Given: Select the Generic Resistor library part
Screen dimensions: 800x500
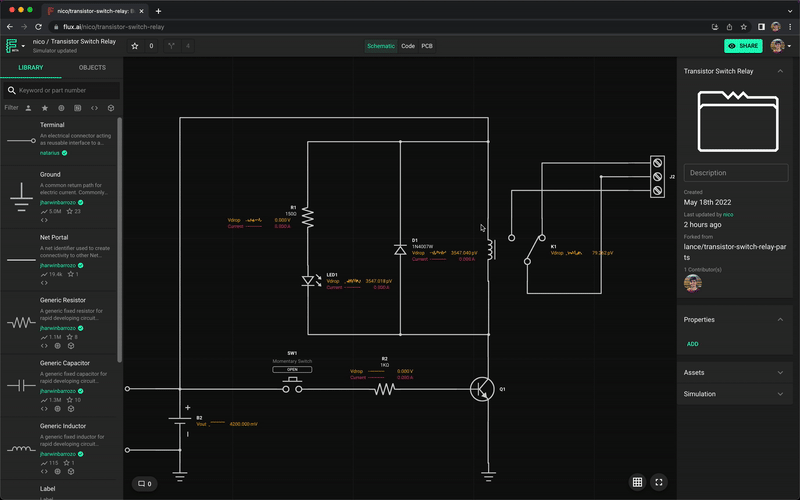Looking at the screenshot, I should coord(59,322).
